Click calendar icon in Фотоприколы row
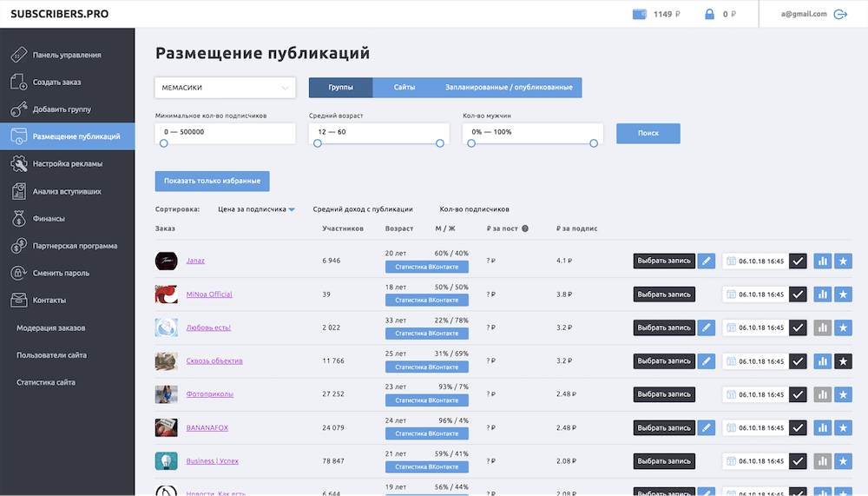Screen dimensions: 868x496 click(x=731, y=394)
